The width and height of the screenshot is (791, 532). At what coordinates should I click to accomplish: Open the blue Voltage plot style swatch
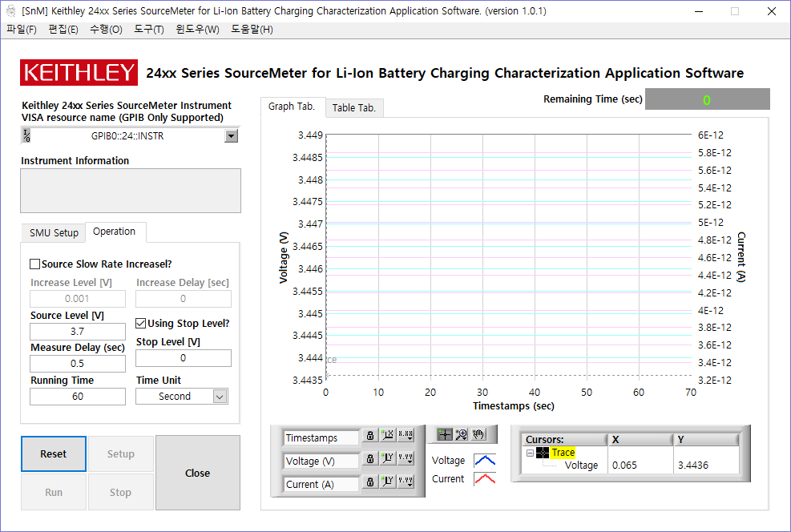point(485,460)
